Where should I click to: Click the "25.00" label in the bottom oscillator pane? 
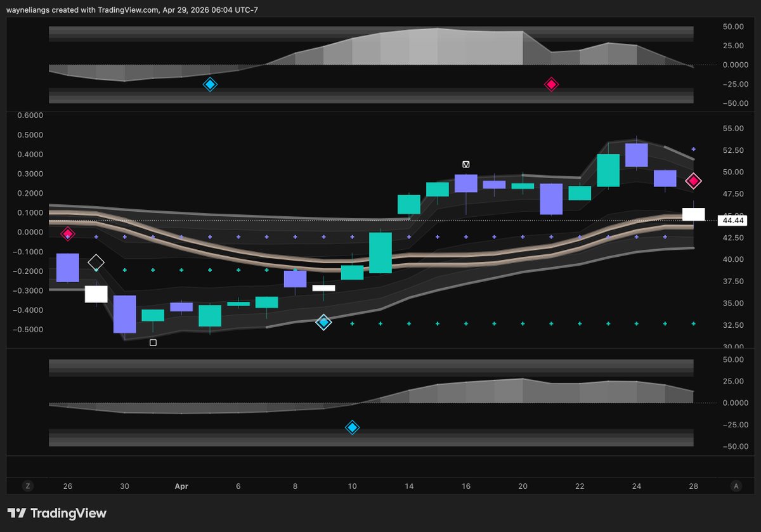point(732,381)
